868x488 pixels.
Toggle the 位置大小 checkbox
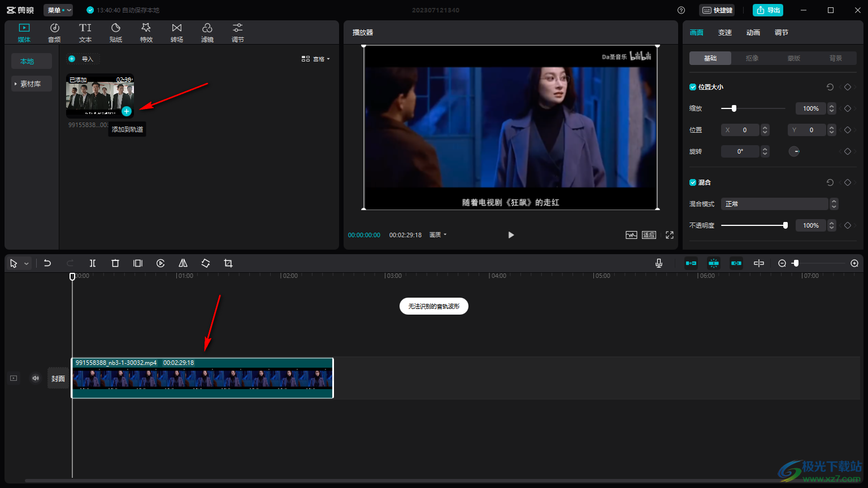pos(693,87)
